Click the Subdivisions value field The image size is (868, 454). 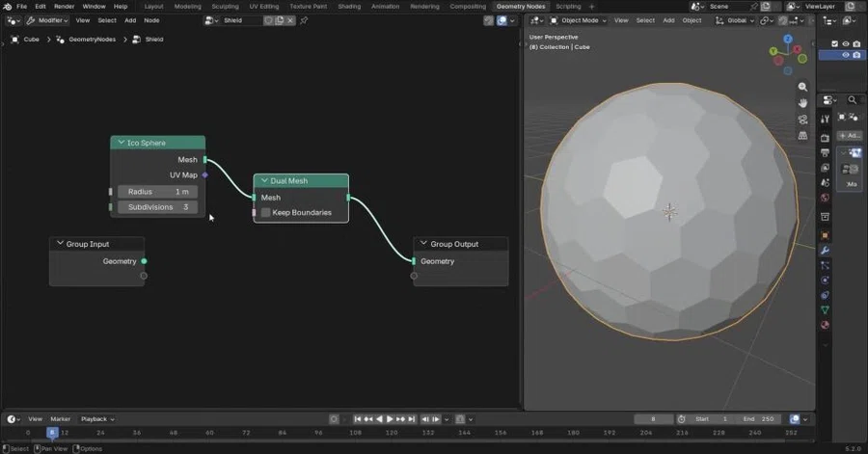click(x=158, y=207)
